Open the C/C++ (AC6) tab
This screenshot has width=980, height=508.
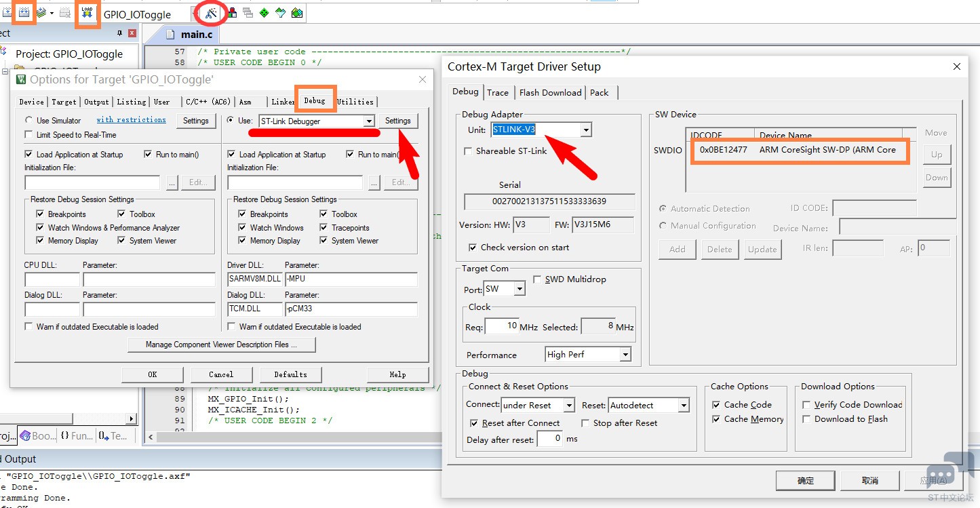tap(208, 102)
